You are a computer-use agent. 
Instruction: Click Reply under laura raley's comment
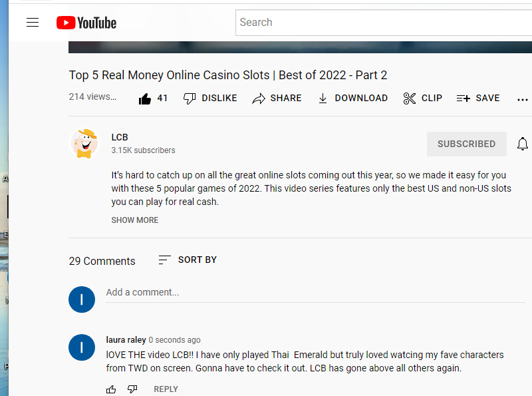pyautogui.click(x=166, y=389)
